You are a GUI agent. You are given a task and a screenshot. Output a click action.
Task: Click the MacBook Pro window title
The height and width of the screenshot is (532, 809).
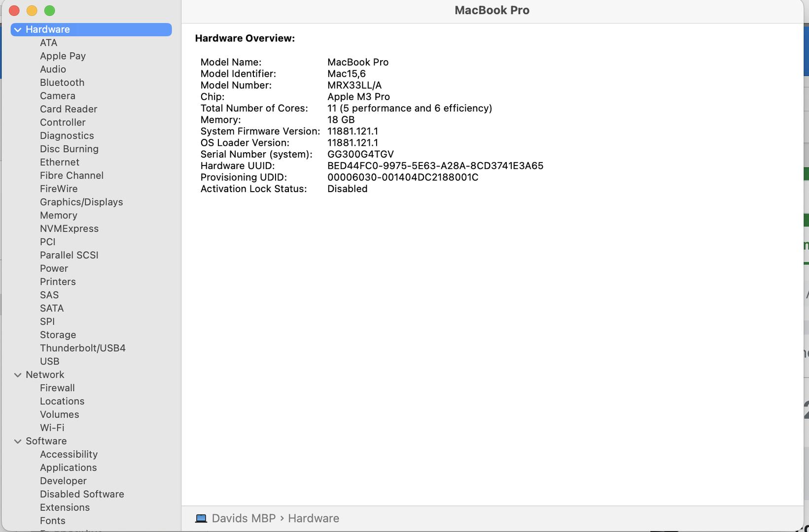tap(492, 10)
